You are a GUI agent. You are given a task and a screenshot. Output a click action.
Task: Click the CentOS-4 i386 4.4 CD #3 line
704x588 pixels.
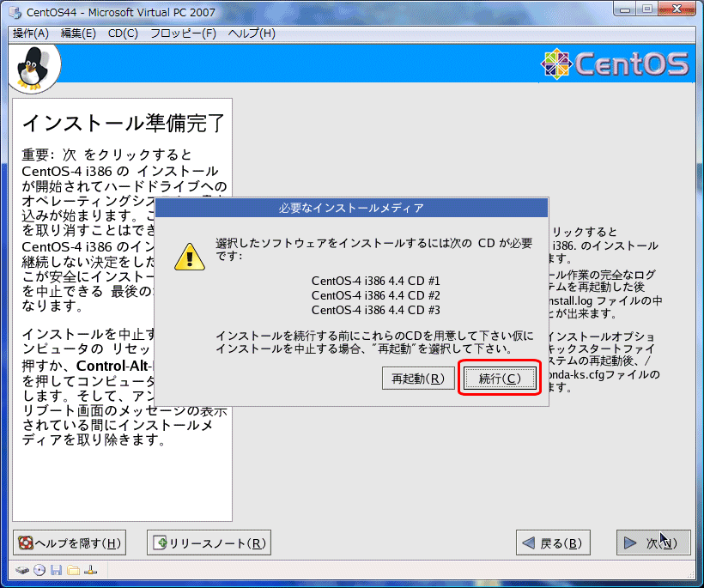coord(376,310)
